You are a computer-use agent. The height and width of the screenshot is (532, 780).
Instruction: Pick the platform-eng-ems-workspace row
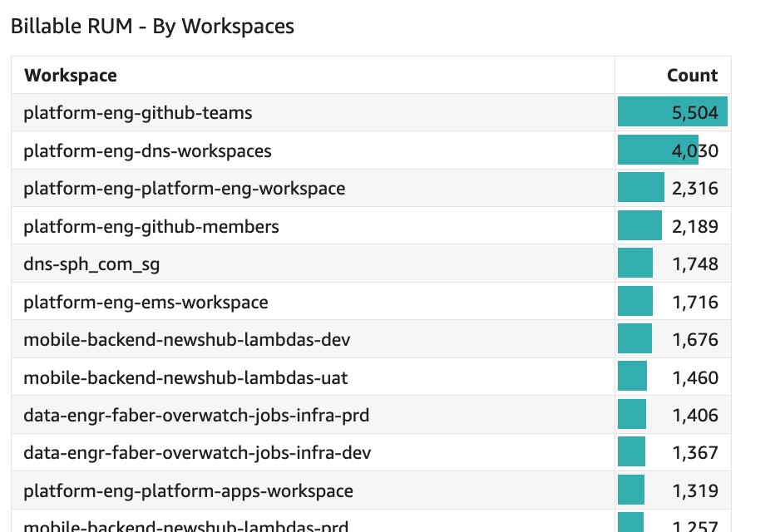(146, 302)
